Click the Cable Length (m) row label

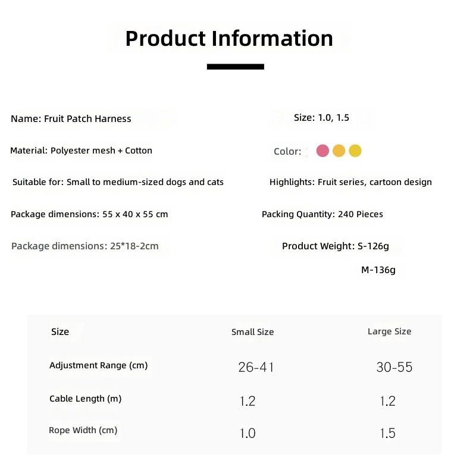click(x=85, y=399)
